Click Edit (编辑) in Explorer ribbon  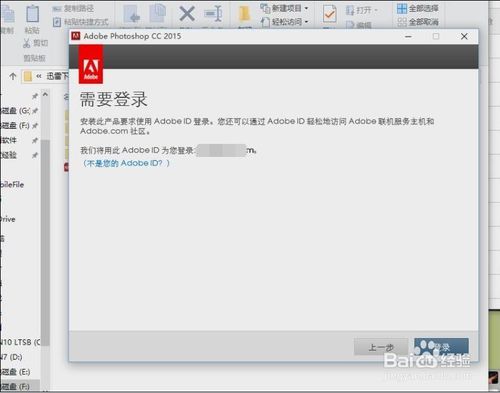[359, 25]
